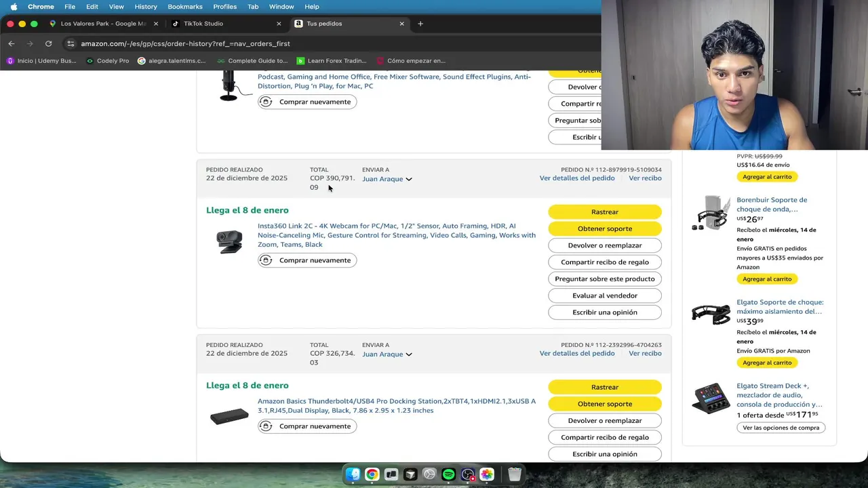Click Evaluar al vendedor button
868x488 pixels.
tap(605, 296)
